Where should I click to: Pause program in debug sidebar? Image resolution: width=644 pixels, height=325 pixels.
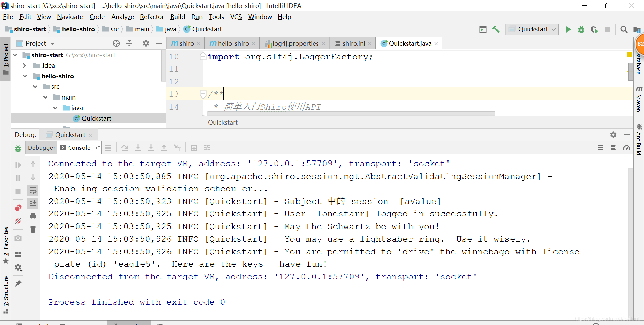click(x=18, y=178)
